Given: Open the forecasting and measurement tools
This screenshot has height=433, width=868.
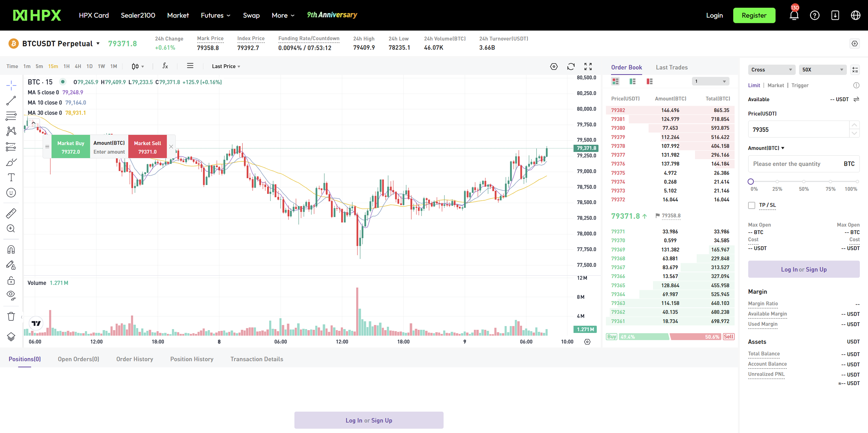Looking at the screenshot, I should click(x=11, y=147).
